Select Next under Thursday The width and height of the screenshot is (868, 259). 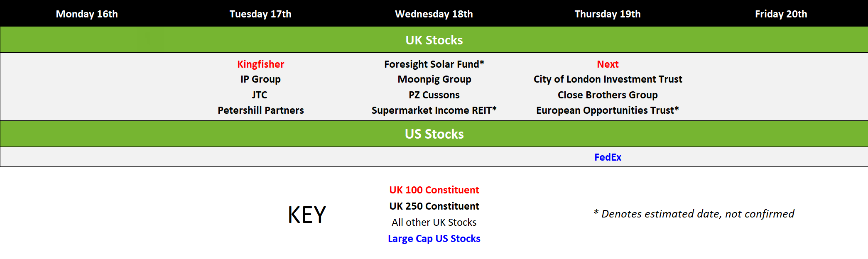point(608,64)
